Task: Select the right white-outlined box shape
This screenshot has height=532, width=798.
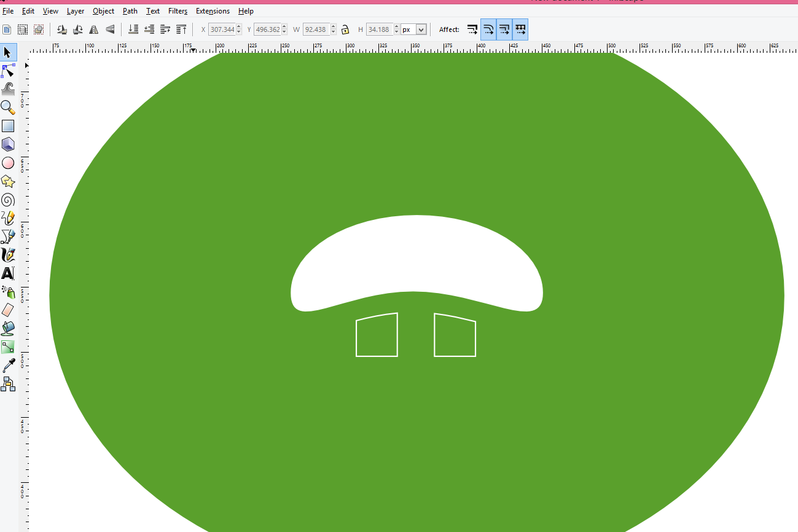Action: (x=455, y=335)
